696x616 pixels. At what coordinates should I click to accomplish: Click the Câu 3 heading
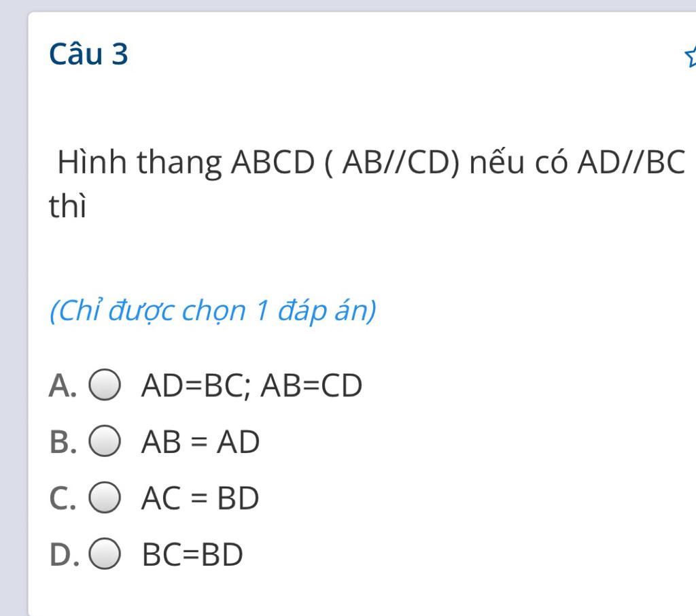88,54
